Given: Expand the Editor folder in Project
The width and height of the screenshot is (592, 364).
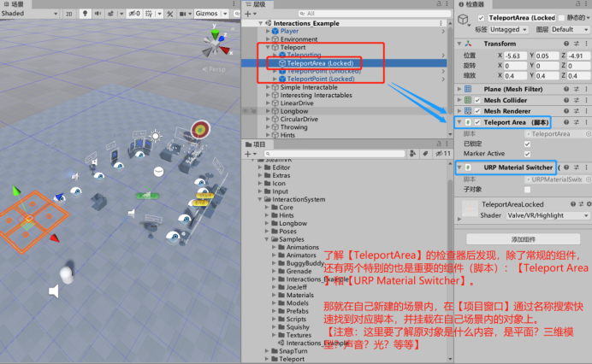Looking at the screenshot, I should (x=260, y=167).
